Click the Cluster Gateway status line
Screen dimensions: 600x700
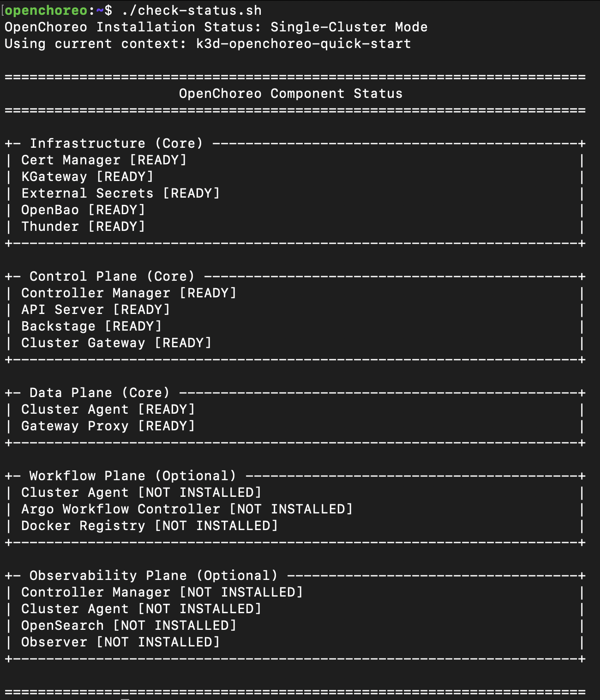(x=116, y=343)
